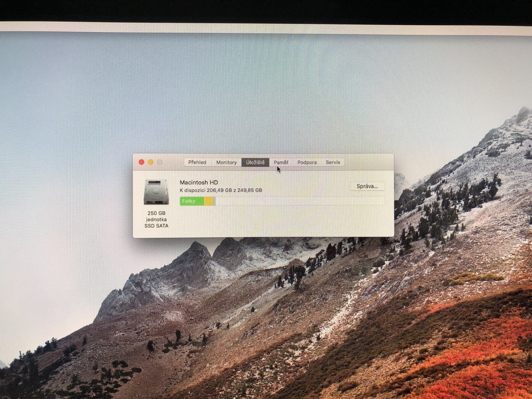Click the window title bar right of Servis
Image resolution: width=532 pixels, height=399 pixels.
368,162
